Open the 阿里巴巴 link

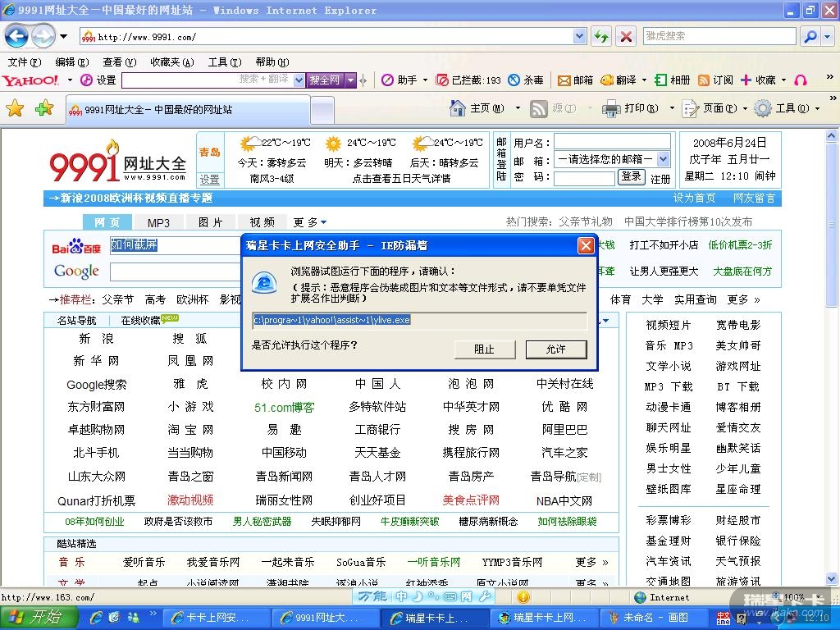coord(564,430)
